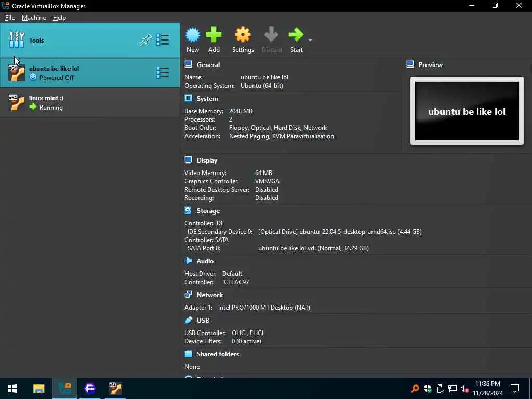Open the notification center icon
The height and width of the screenshot is (399, 532).
(515, 389)
